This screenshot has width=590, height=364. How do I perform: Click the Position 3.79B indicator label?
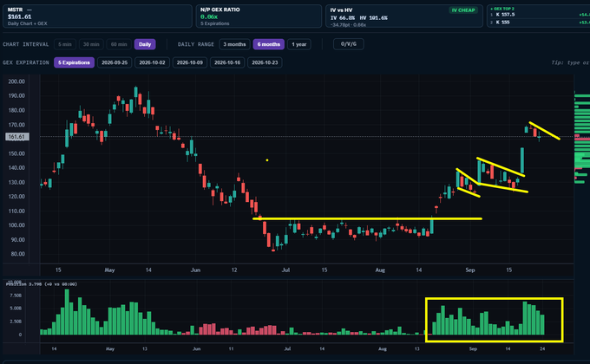[x=42, y=284]
